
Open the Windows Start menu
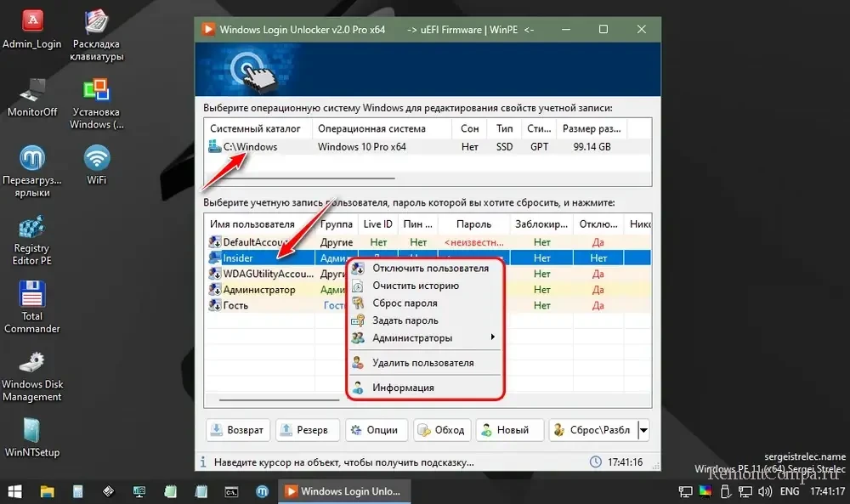click(14, 491)
